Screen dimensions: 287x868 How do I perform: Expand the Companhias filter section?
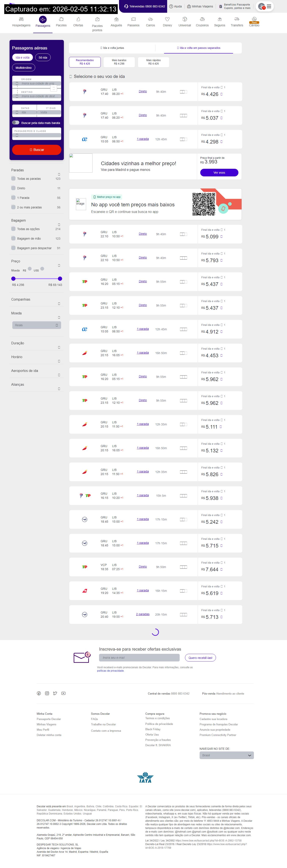click(x=59, y=303)
